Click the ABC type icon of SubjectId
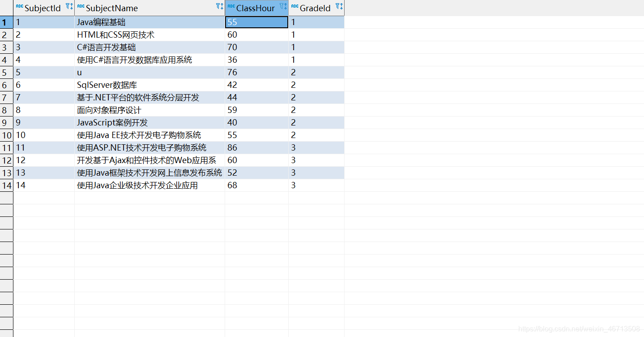644x337 pixels. [x=19, y=6]
